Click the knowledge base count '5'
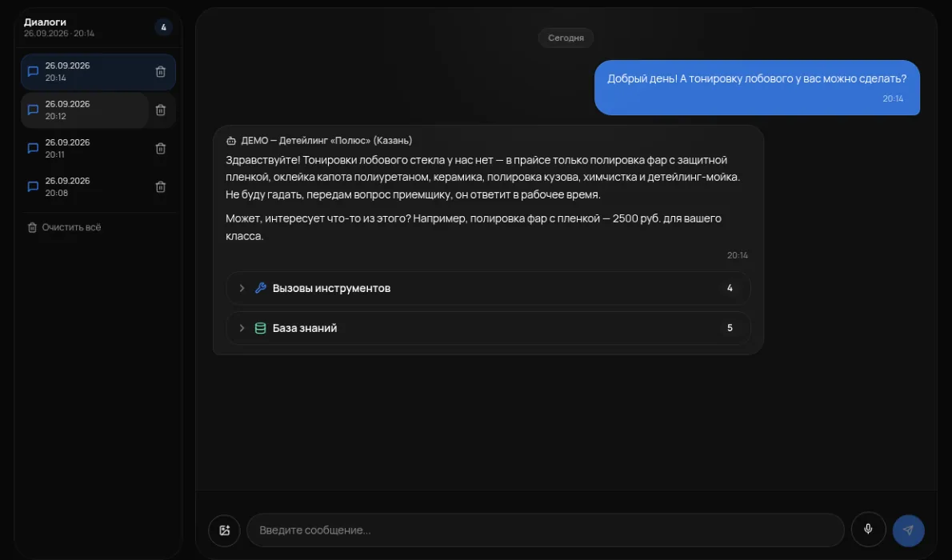 (730, 328)
